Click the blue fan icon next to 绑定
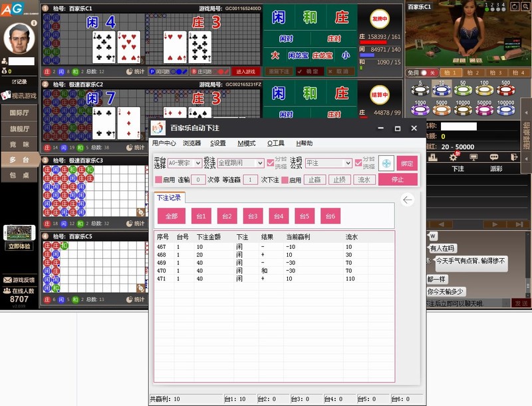The image size is (532, 406). [386, 163]
